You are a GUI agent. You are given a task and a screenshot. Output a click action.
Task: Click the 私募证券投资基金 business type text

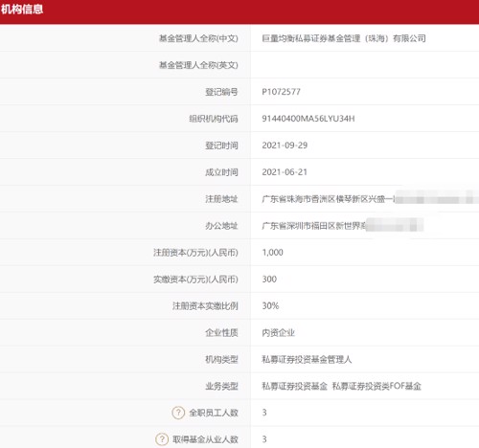click(294, 387)
